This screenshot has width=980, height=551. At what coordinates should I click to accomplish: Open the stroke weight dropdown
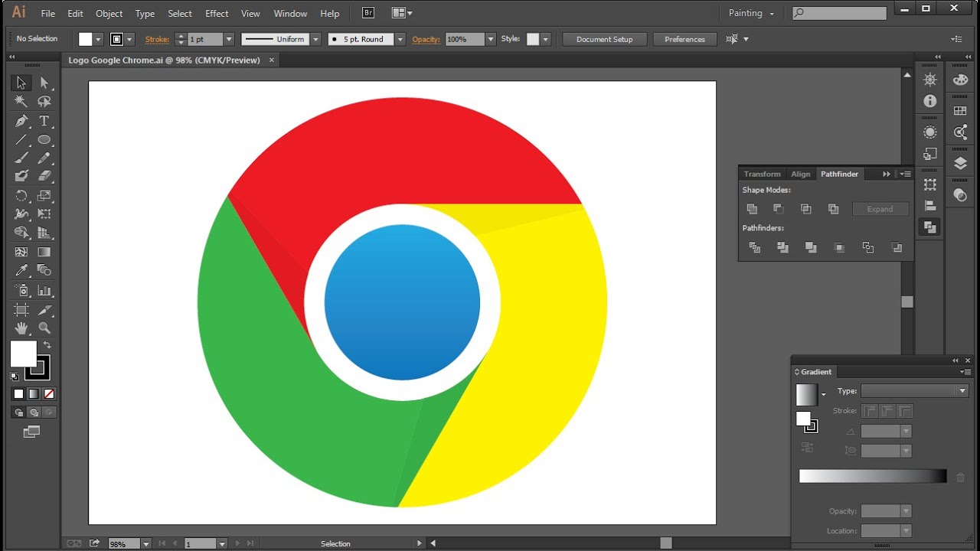228,39
